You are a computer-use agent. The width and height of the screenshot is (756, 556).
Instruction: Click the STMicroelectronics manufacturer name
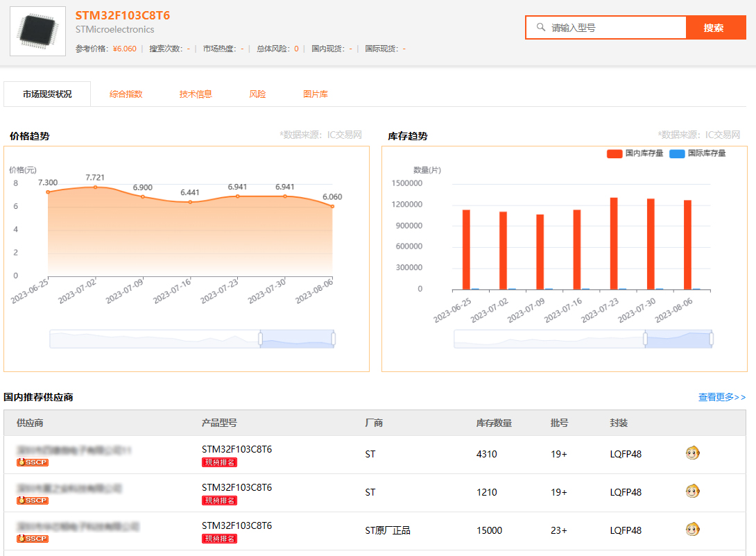tap(114, 29)
